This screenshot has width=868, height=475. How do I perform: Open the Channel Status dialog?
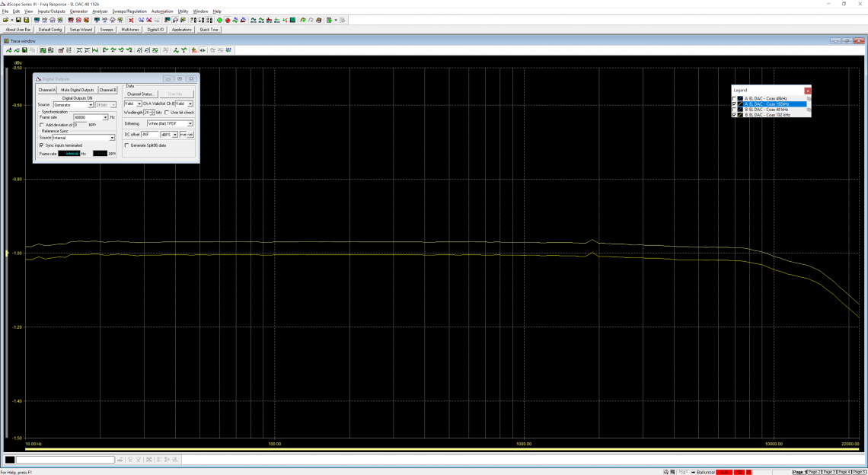coord(142,94)
